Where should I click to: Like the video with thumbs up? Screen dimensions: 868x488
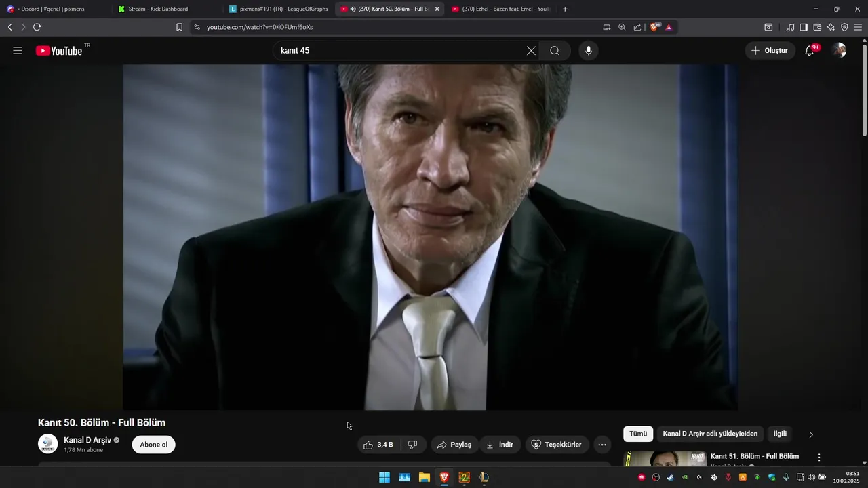[378, 445]
